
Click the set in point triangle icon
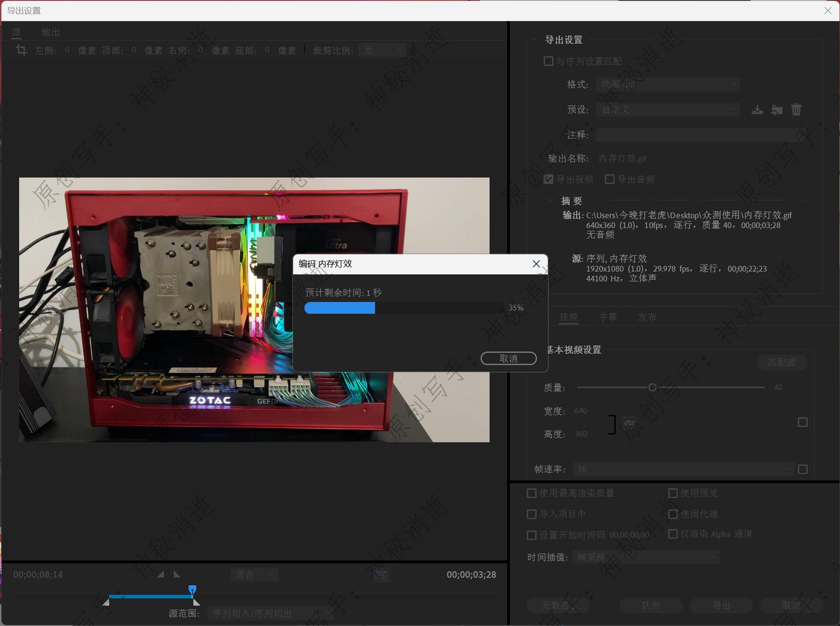[161, 574]
